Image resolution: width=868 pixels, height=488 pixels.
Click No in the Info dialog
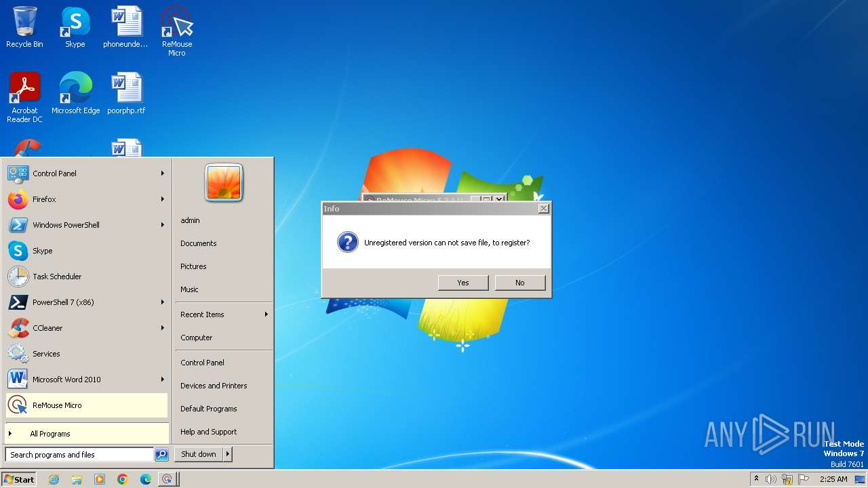point(520,283)
